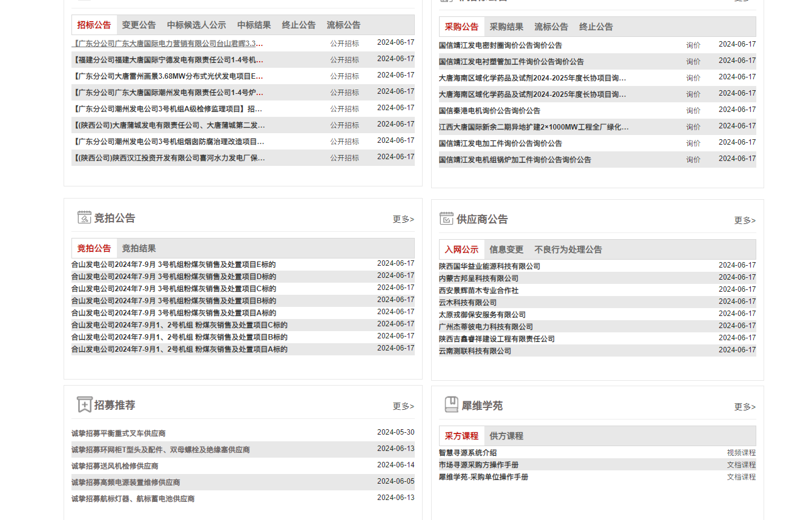Select the active 招标公告 tab
This screenshot has width=812, height=520.
point(94,25)
